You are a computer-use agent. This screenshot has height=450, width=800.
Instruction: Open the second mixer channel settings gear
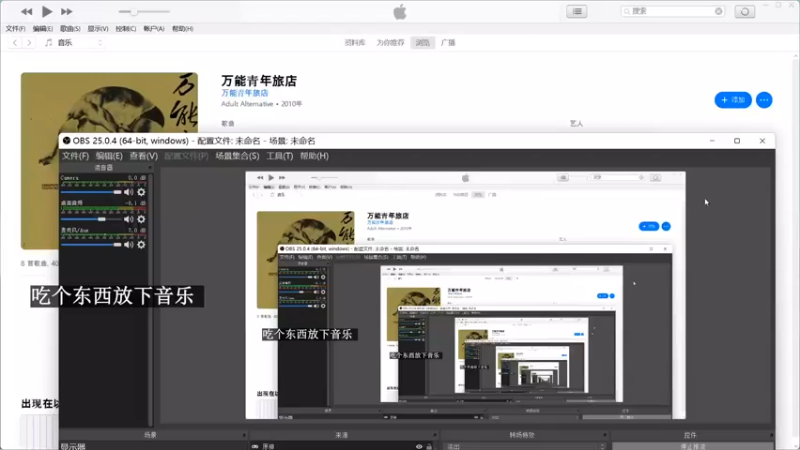pos(141,219)
